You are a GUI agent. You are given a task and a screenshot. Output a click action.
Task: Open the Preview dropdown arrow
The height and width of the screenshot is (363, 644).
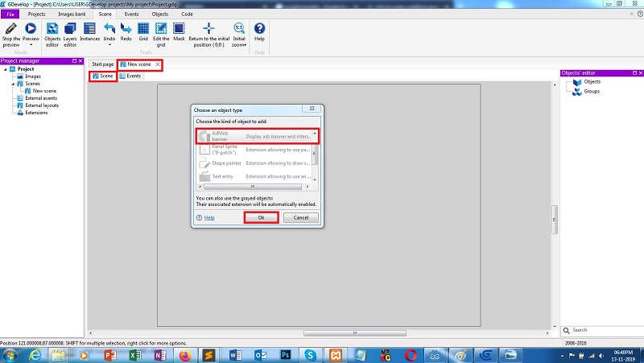tap(31, 45)
